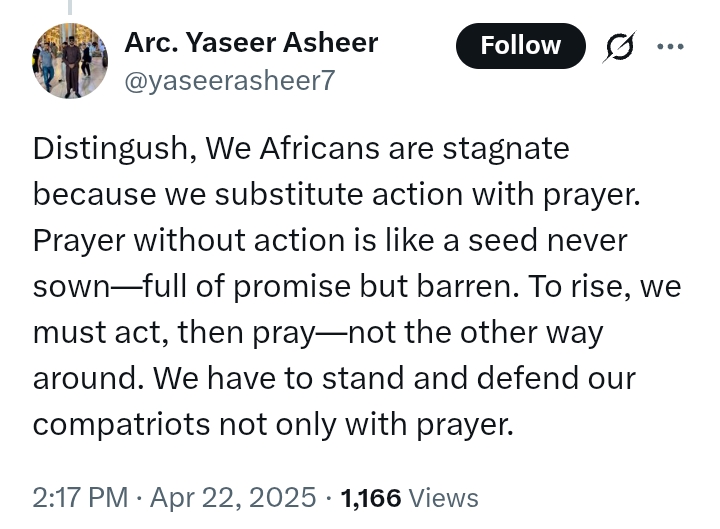
Task: Click the tweet's first line starting Distingush
Action: (x=301, y=149)
